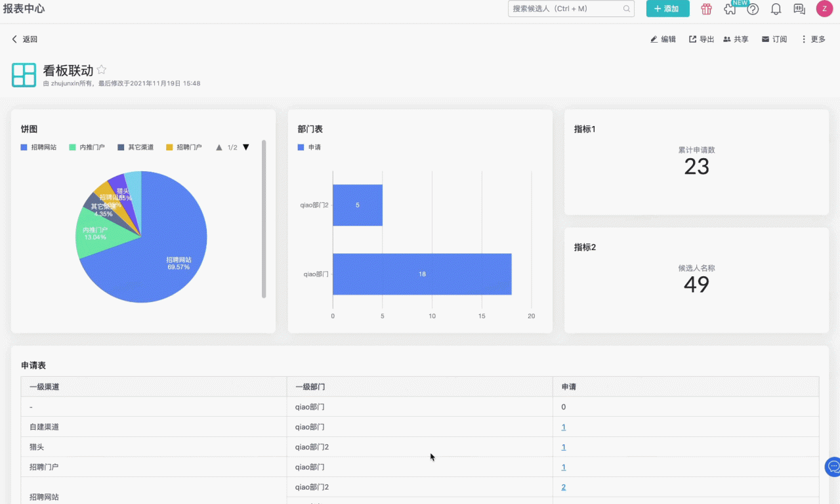Click the feedback message icon in header

[x=799, y=9]
